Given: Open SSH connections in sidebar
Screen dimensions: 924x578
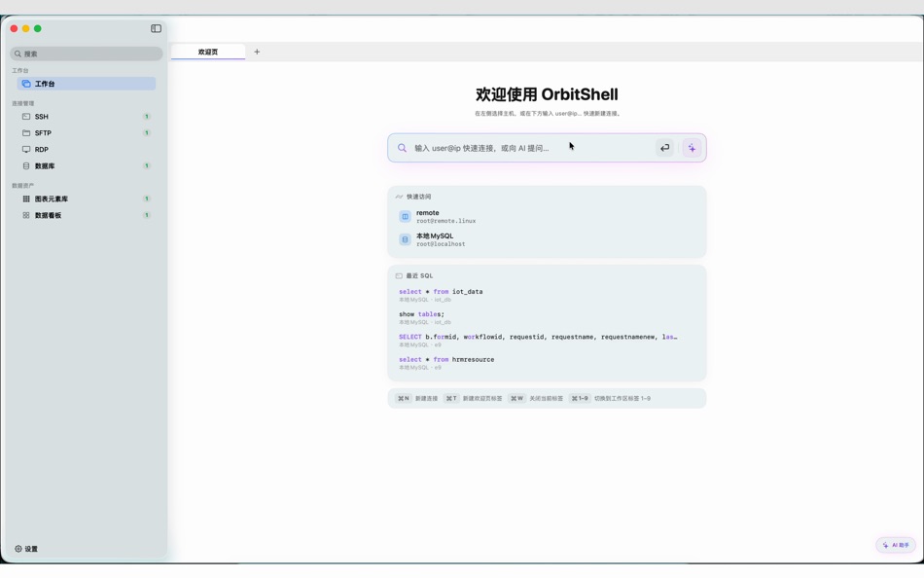Looking at the screenshot, I should [x=86, y=117].
